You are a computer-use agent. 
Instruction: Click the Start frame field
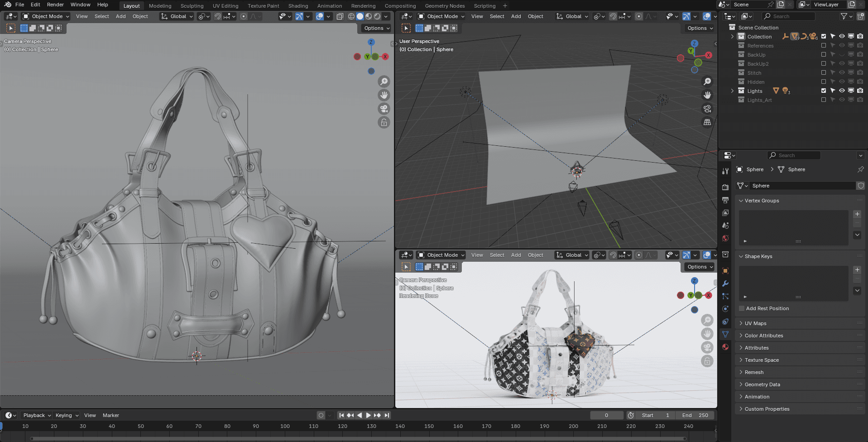coord(655,415)
